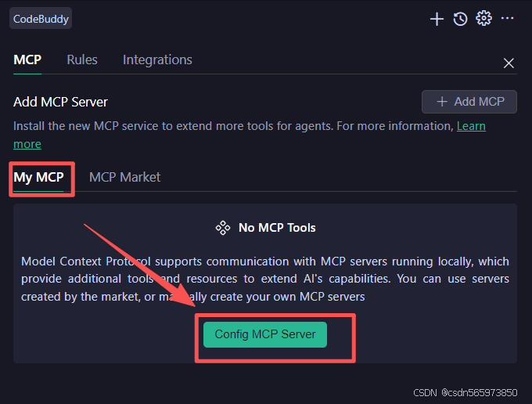Screen dimensions: 532x404
Task: Click the Add MCP button
Action: 469,102
